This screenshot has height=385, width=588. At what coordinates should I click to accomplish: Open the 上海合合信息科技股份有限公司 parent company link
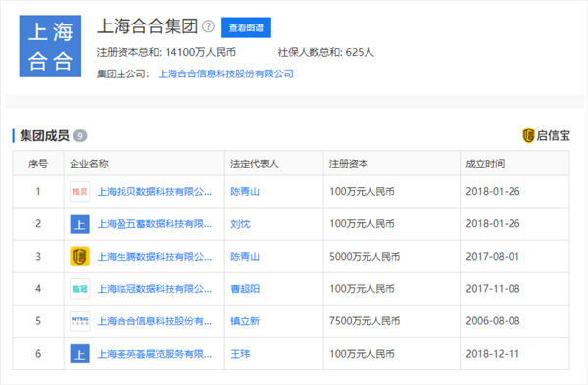pyautogui.click(x=226, y=73)
